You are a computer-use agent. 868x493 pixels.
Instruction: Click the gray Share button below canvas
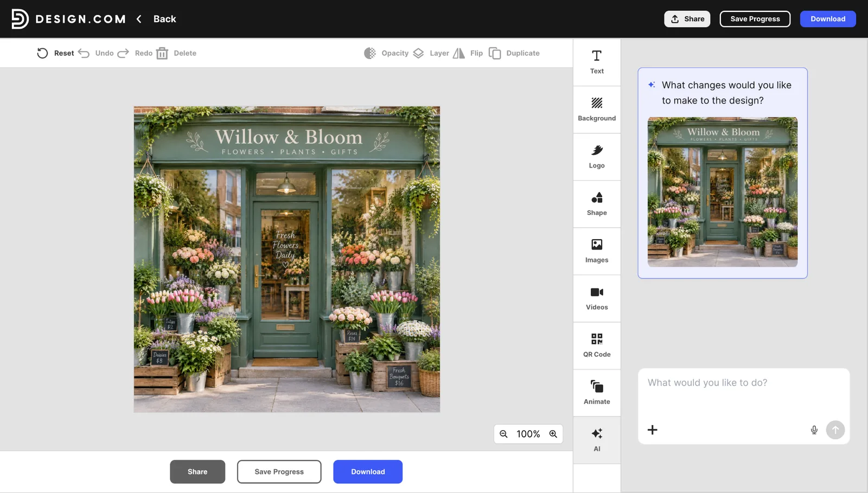pyautogui.click(x=197, y=472)
